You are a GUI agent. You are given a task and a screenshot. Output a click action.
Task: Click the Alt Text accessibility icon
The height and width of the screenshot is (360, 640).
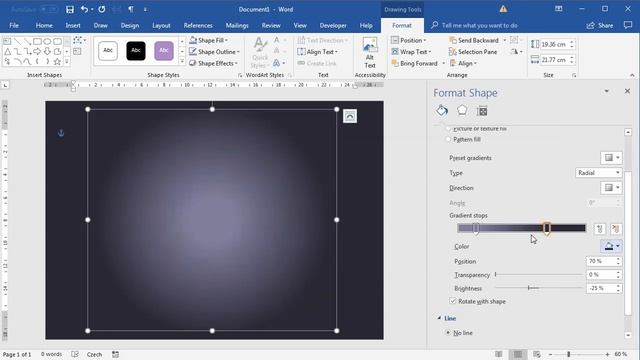[x=370, y=53]
